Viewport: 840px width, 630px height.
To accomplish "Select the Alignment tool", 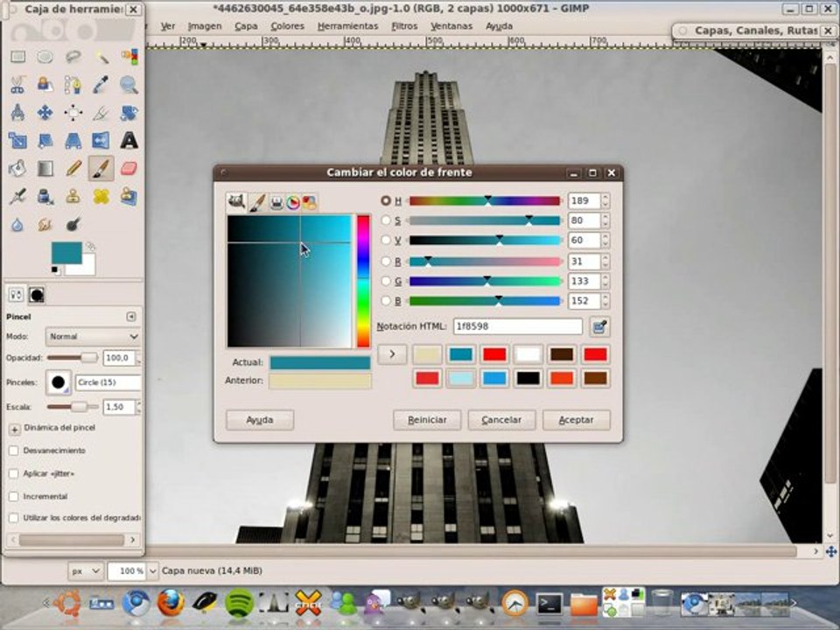I will (x=73, y=113).
